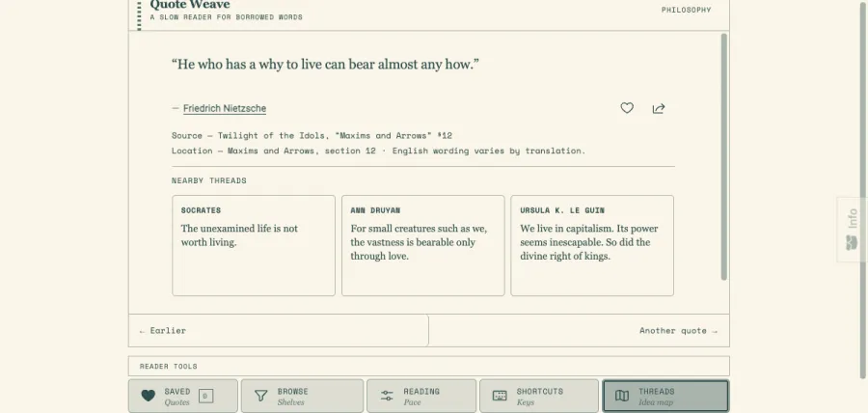Image resolution: width=868 pixels, height=413 pixels.
Task: Click the Location line for Maxims and Arrows
Action: pos(379,151)
